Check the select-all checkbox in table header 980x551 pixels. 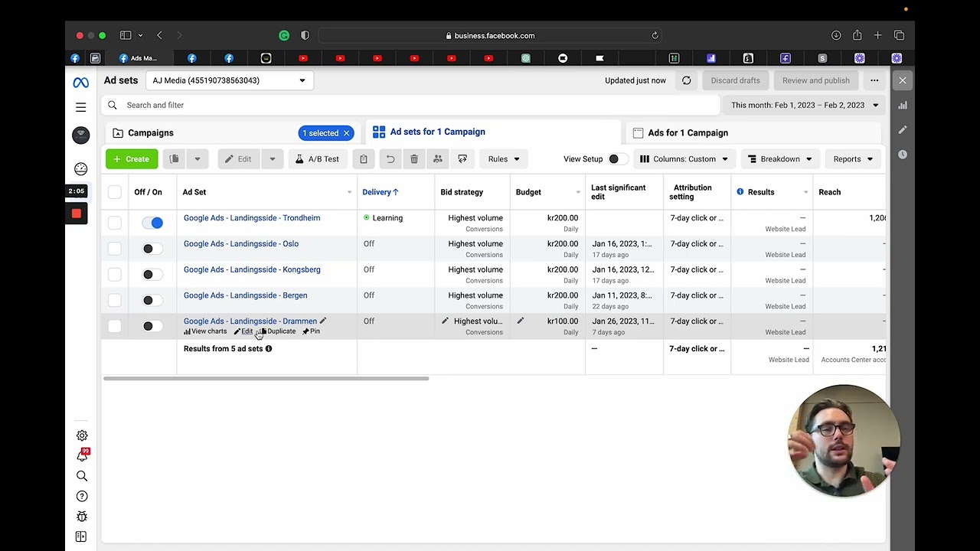[x=114, y=192]
